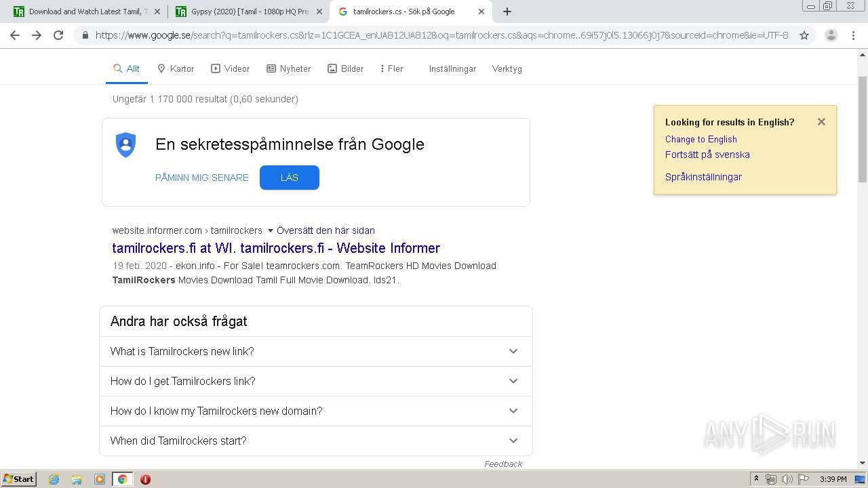Click the address bar URL field

coord(441,35)
